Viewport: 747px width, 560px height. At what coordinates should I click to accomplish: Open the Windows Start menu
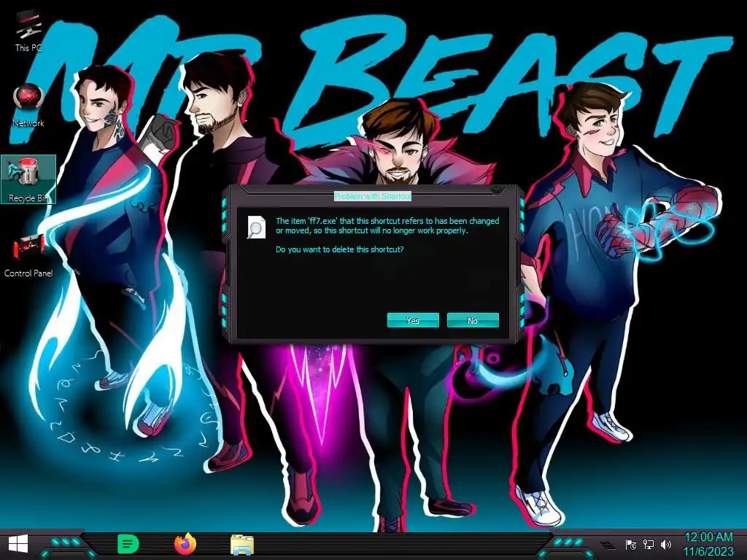click(18, 544)
